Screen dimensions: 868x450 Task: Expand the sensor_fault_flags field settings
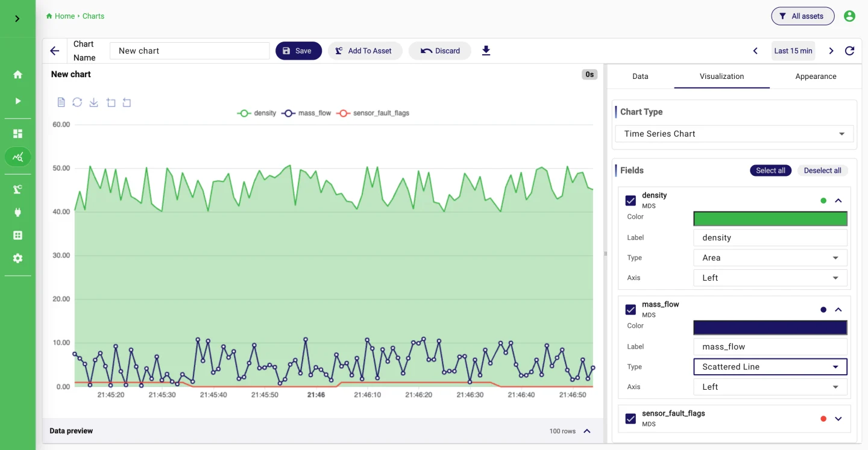coord(838,419)
